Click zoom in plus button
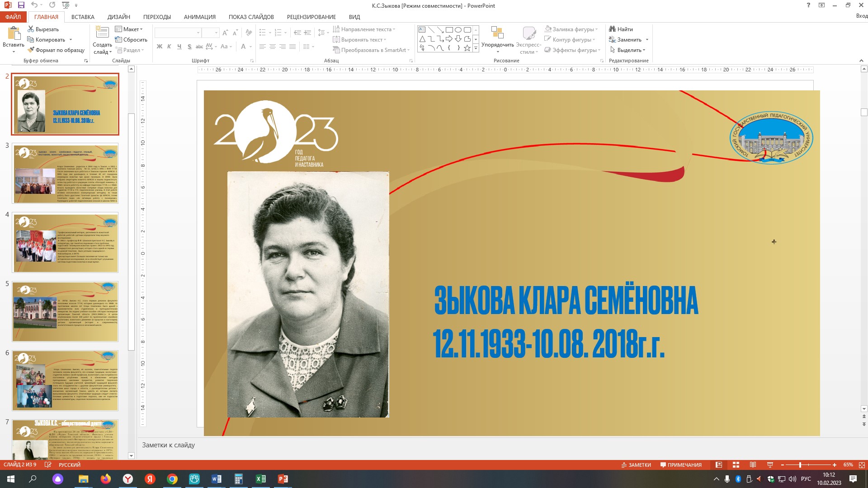Image resolution: width=868 pixels, height=488 pixels. (x=835, y=465)
